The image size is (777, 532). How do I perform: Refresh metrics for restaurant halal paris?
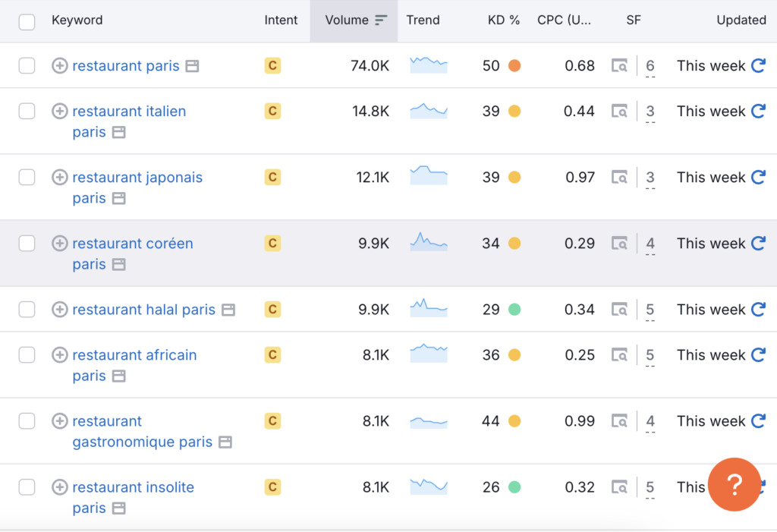[x=759, y=310]
